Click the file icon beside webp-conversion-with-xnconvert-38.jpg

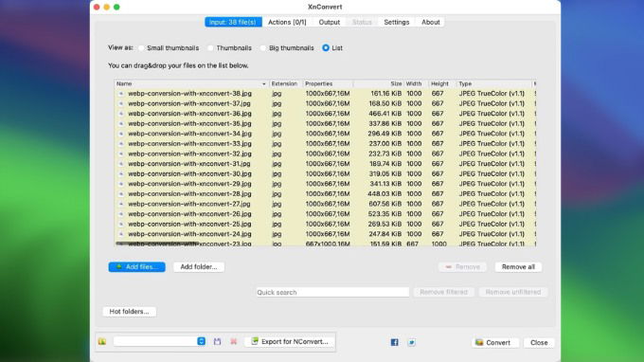121,94
